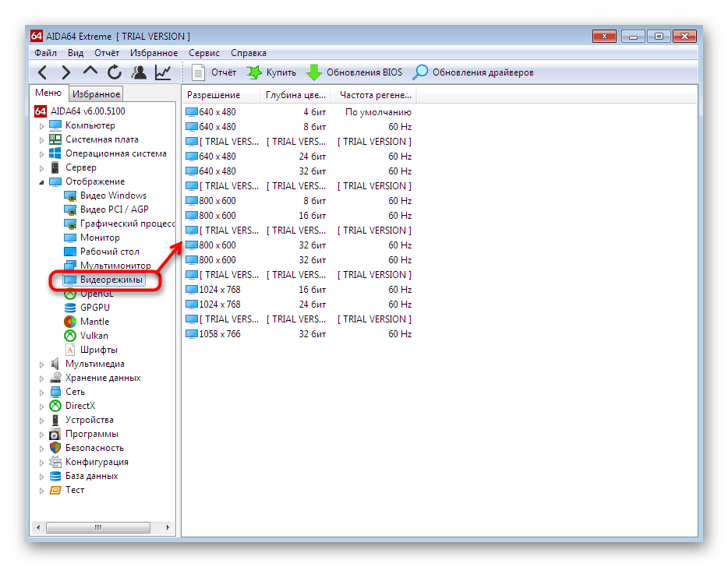The image size is (728, 567).
Task: Expand the Тест tree node
Action: click(x=41, y=491)
